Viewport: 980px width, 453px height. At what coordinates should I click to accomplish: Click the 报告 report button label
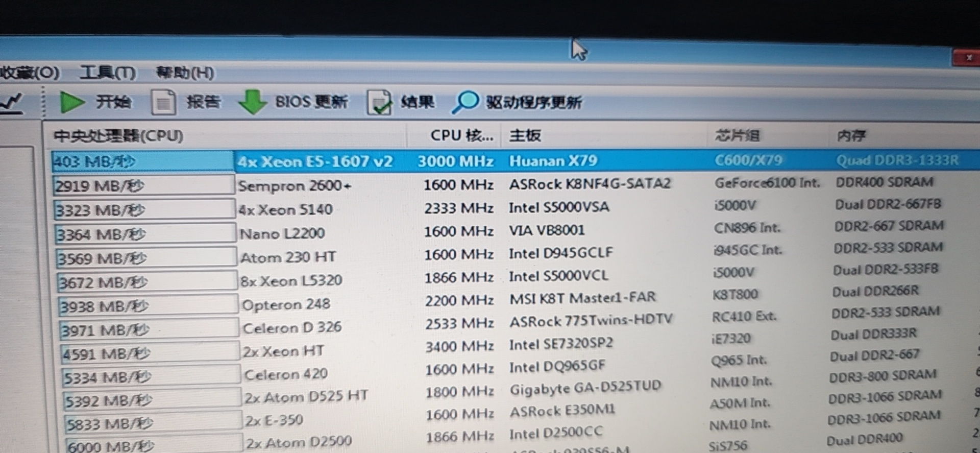coord(203,102)
